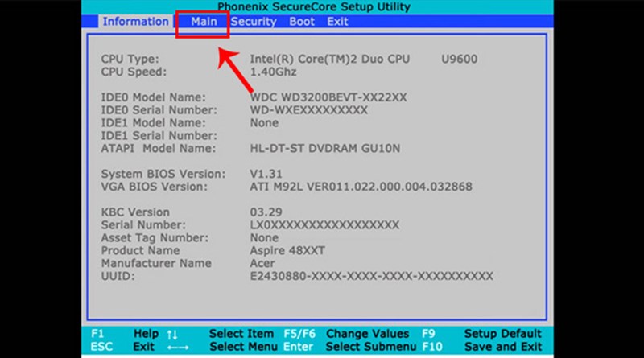Open the Boot tab

click(301, 22)
